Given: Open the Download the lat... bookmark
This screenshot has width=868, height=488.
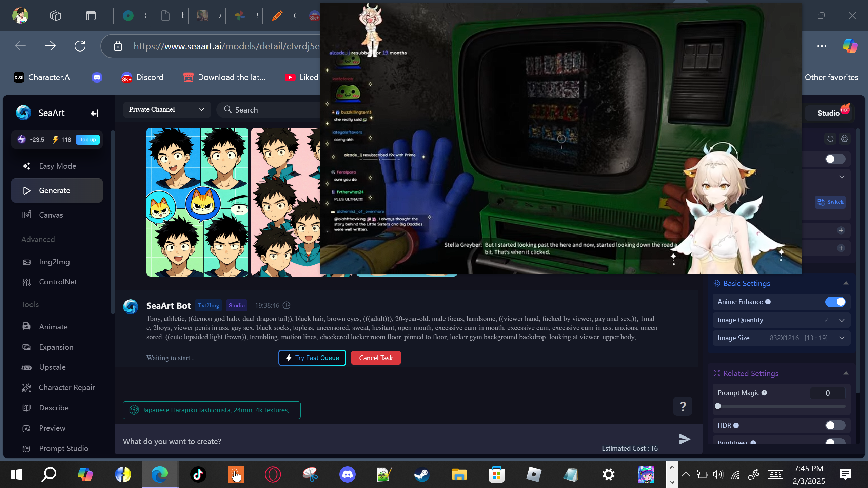Looking at the screenshot, I should tap(224, 77).
